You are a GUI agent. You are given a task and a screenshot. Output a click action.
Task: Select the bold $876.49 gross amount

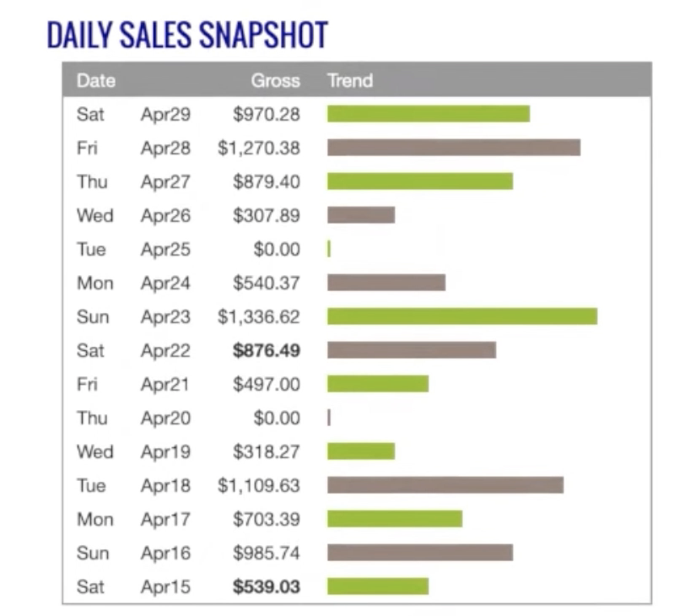point(267,350)
